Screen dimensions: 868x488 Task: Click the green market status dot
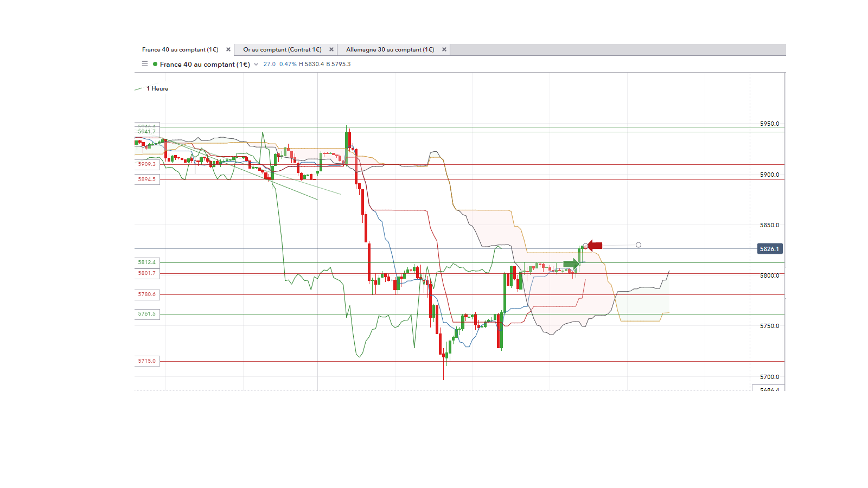pyautogui.click(x=155, y=64)
